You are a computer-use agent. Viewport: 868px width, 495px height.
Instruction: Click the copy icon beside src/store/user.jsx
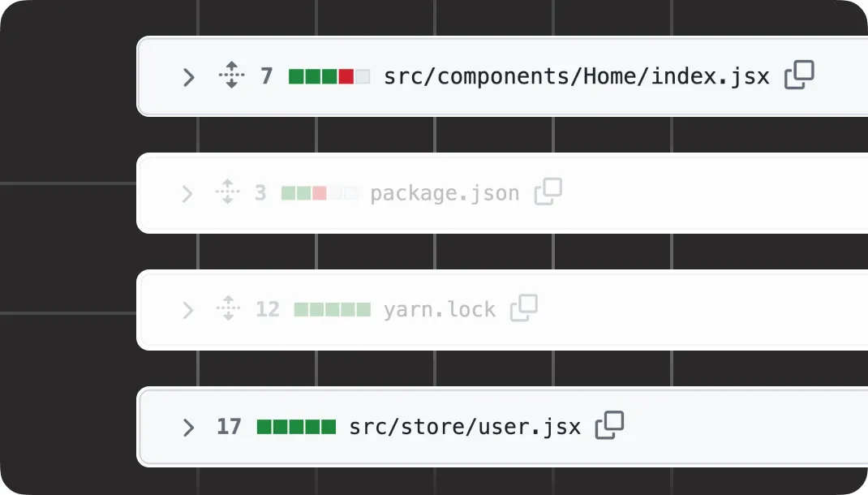611,425
